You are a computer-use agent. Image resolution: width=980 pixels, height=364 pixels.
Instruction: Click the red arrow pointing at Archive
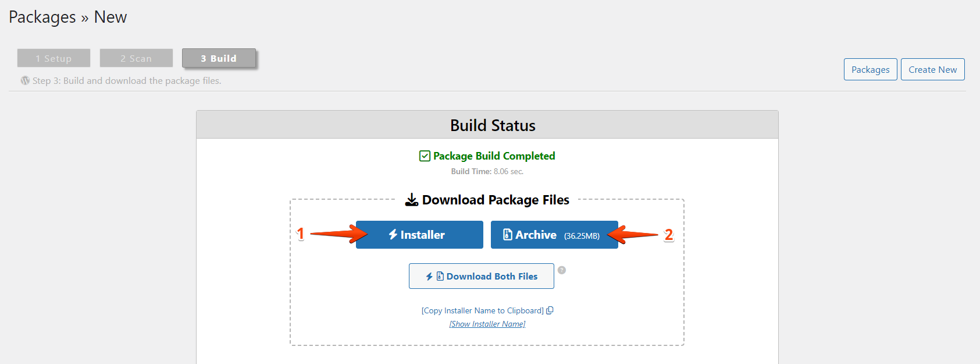[633, 234]
